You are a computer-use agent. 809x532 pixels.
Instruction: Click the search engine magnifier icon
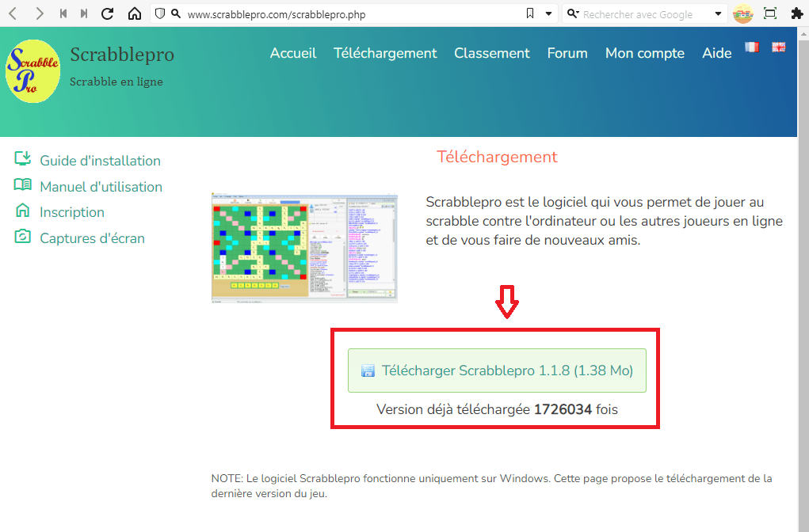[x=573, y=14]
